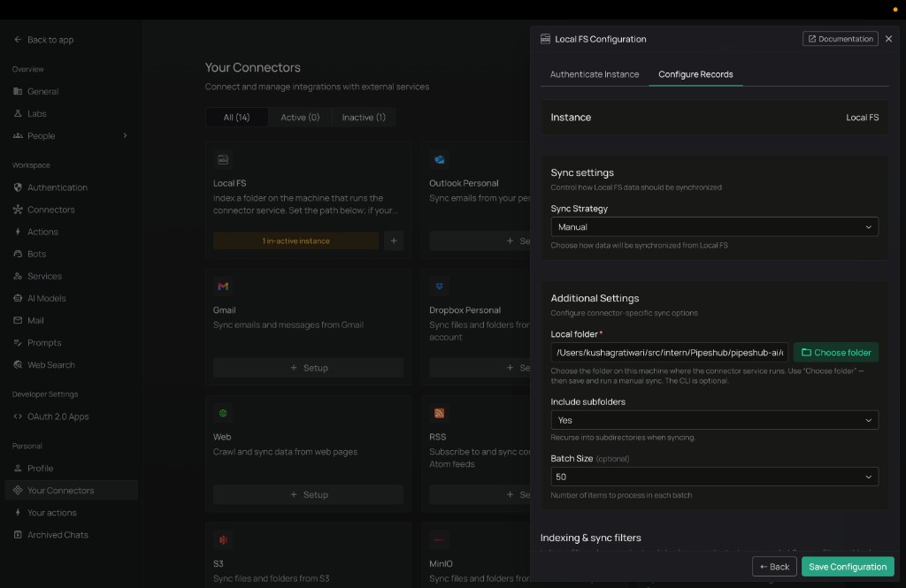Click the Save Configuration button
906x588 pixels.
(847, 567)
